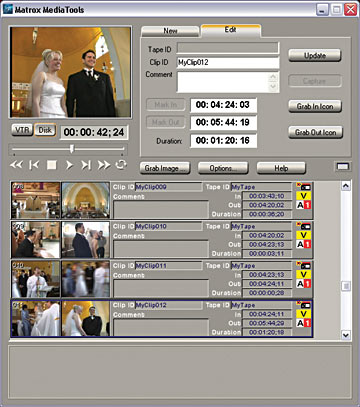This screenshot has width=360, height=407.
Task: Stop playback with the stop button
Action: pyautogui.click(x=52, y=165)
